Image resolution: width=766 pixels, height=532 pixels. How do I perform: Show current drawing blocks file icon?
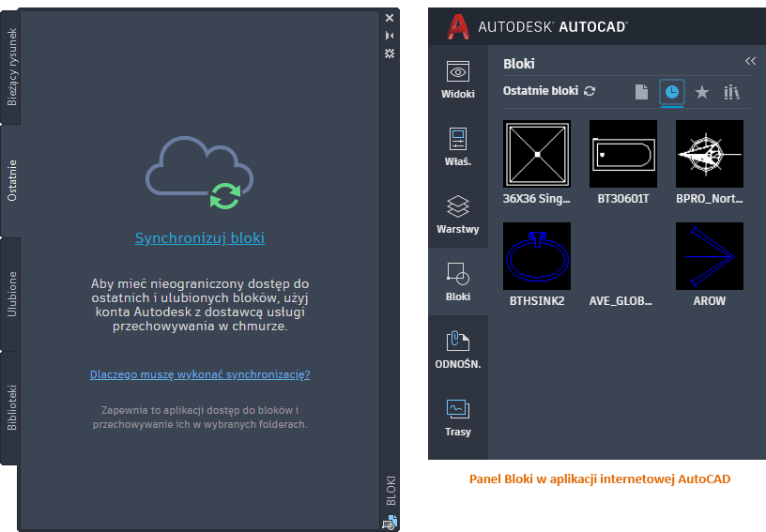pos(641,92)
